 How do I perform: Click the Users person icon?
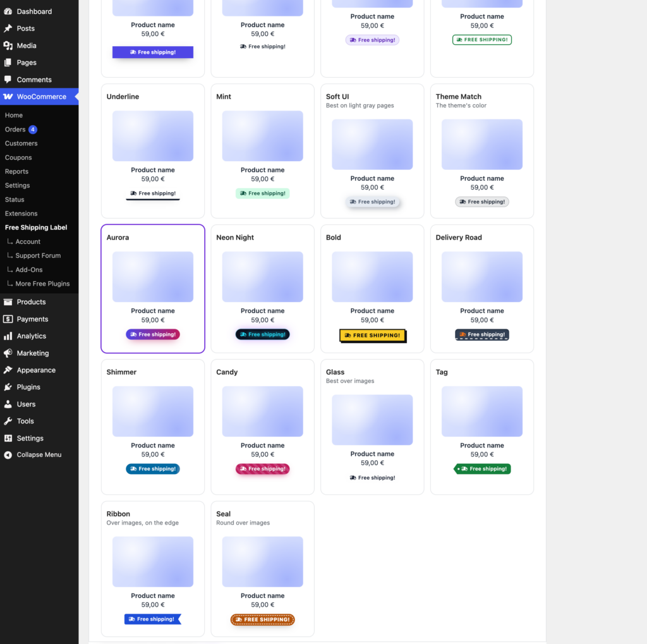pos(8,404)
